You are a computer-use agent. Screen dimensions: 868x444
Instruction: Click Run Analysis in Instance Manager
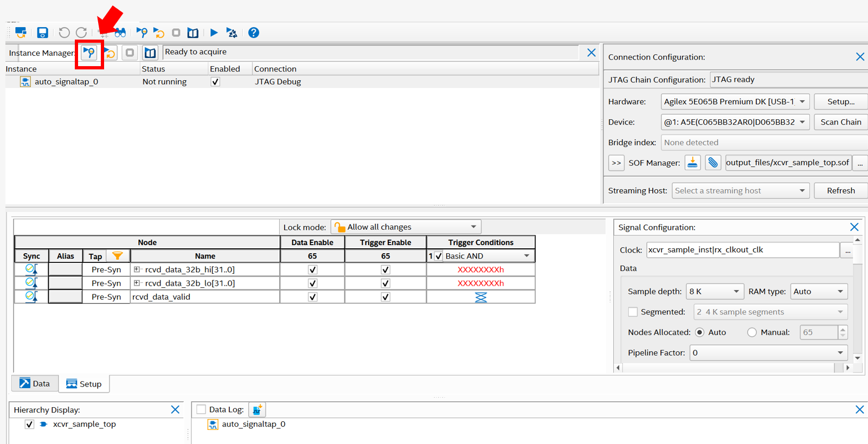click(89, 53)
